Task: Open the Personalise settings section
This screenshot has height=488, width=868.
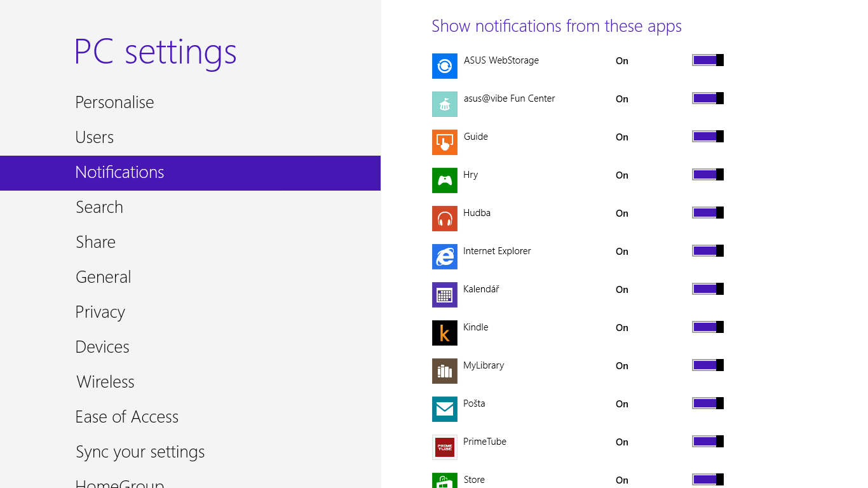Action: [x=114, y=102]
